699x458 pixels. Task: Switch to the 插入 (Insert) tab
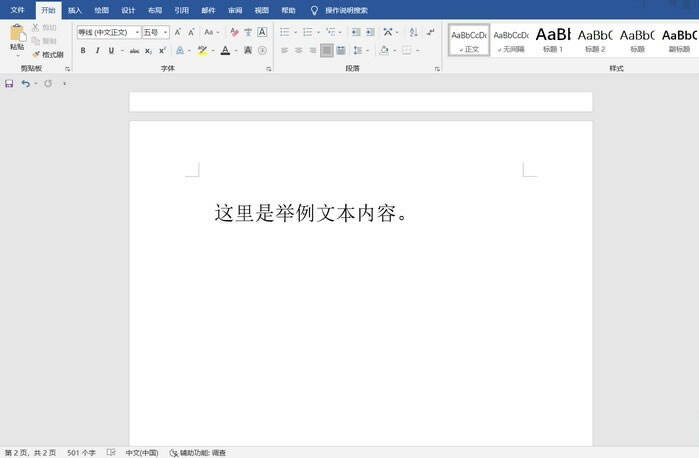75,9
